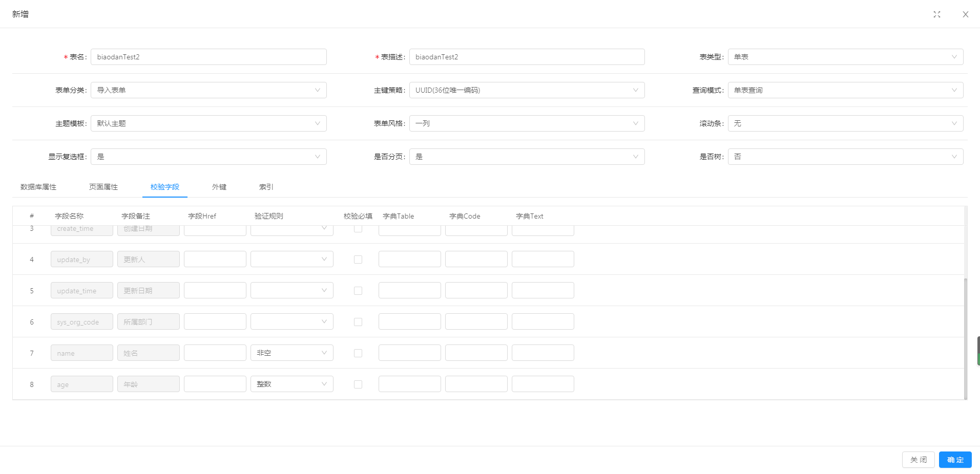Screen dimensions: 980x474
Task: Open the 主题模板 dropdown showing 默认主题
Action: pyautogui.click(x=208, y=123)
